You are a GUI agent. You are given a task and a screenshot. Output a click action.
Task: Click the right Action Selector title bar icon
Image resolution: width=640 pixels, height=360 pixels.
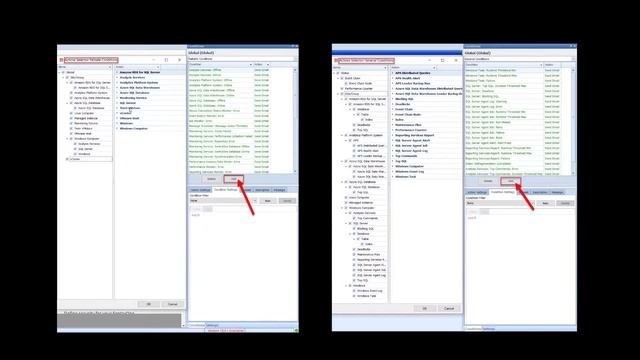pos(336,61)
